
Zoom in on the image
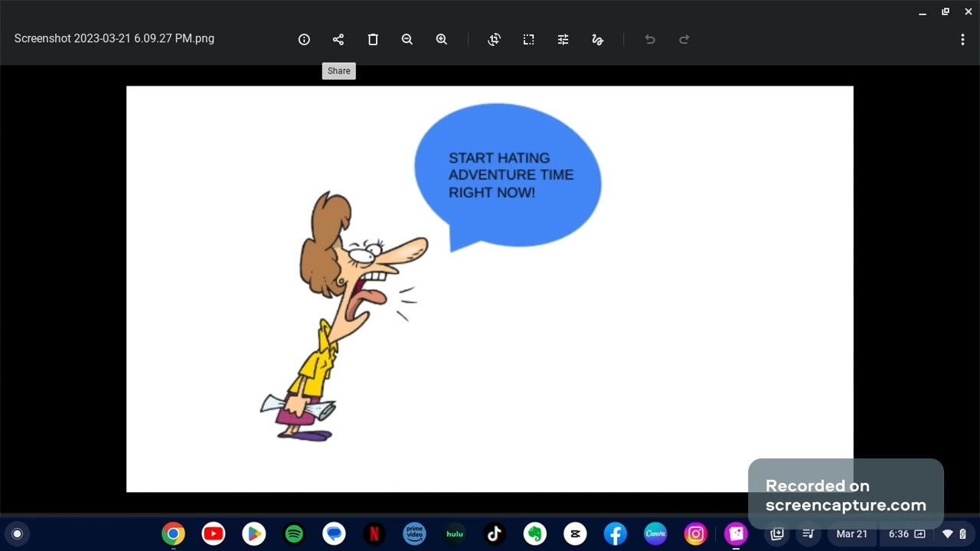pyautogui.click(x=442, y=40)
